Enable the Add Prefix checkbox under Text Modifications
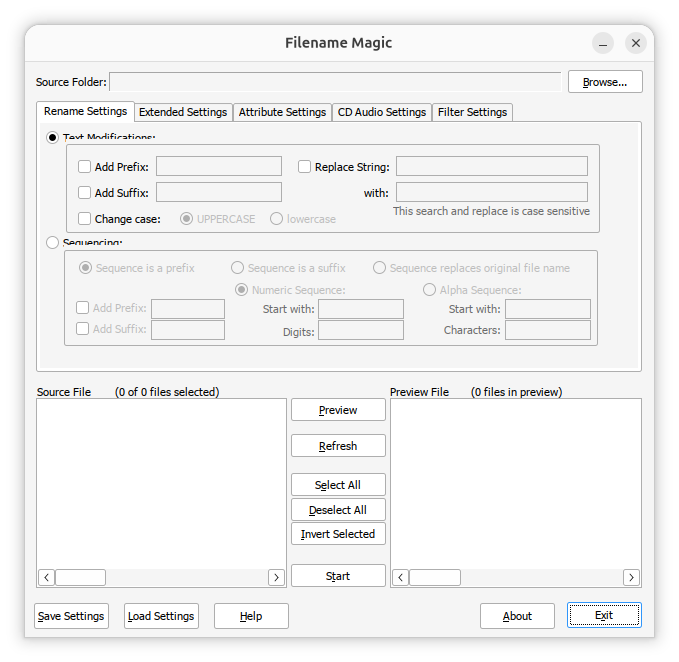 pos(85,167)
